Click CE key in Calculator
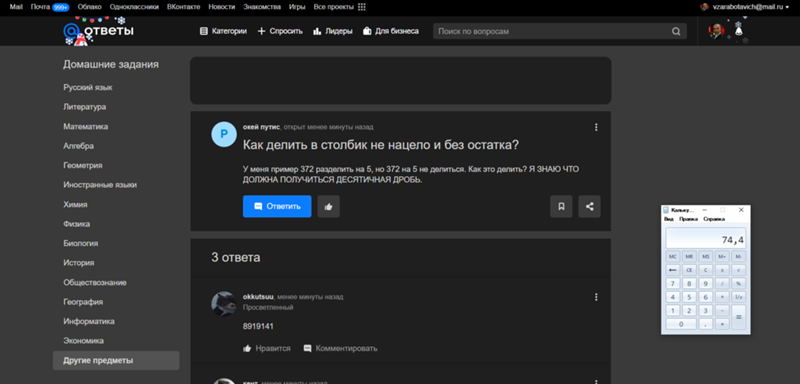800x384 pixels. (689, 270)
